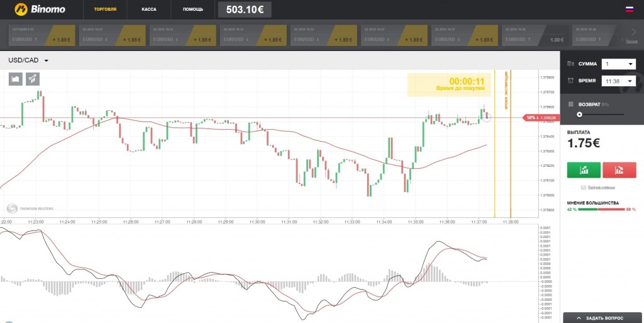Select the first EUR/USD +1.85 € trade card
The width and height of the screenshot is (644, 323).
pos(42,35)
